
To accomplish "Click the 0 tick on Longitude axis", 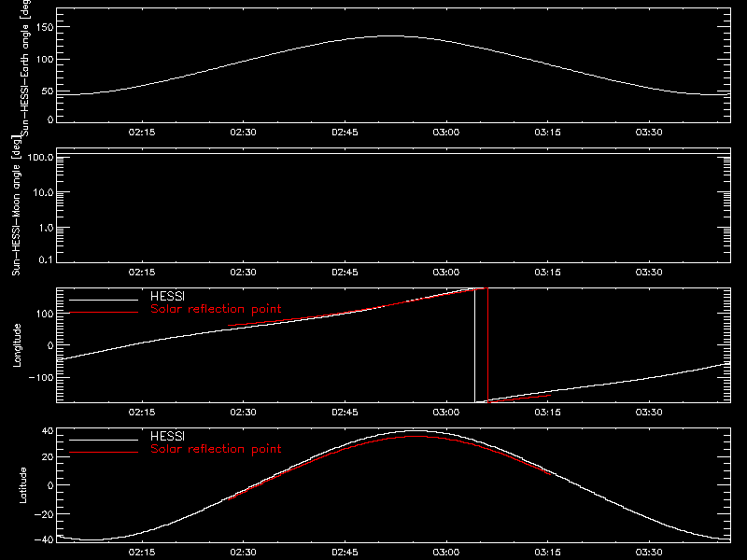I will tap(50, 345).
